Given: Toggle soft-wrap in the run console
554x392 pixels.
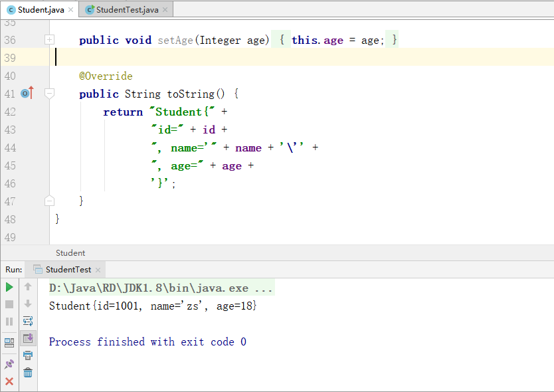Looking at the screenshot, I should click(x=28, y=321).
